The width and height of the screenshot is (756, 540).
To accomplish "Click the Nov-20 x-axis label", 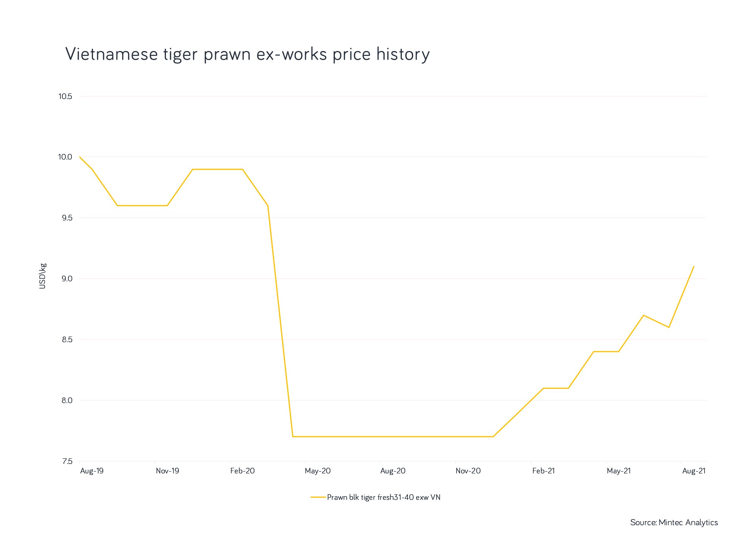I will coord(468,471).
